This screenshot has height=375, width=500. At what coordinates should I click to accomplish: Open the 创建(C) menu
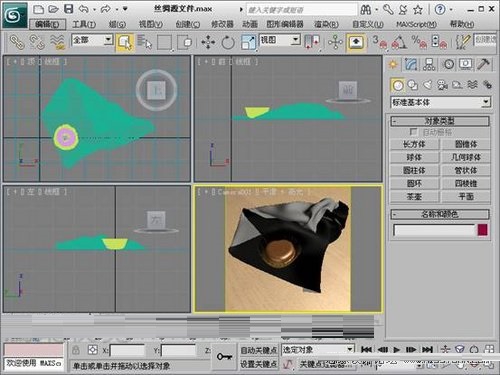pyautogui.click(x=188, y=24)
